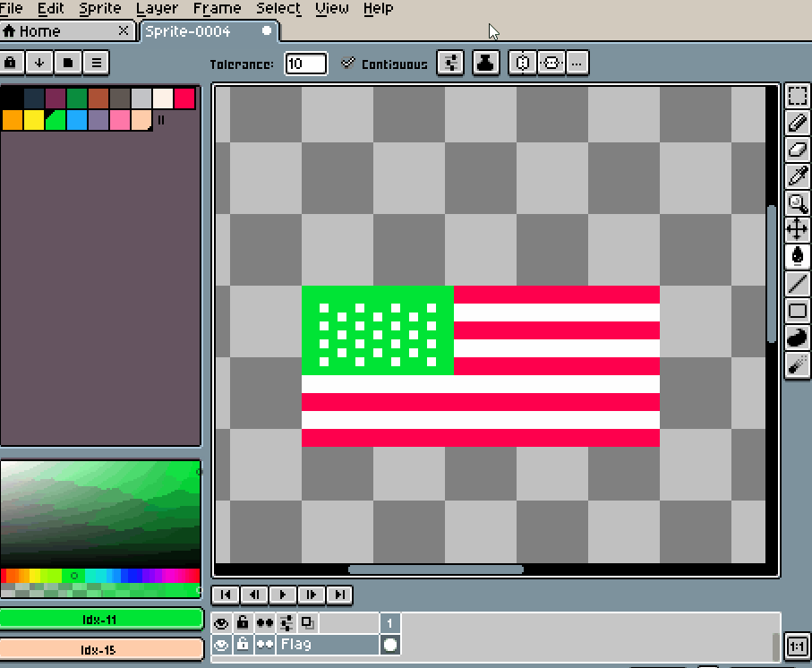Viewport: 812px width, 668px height.
Task: Go to the first frame
Action: tap(226, 595)
